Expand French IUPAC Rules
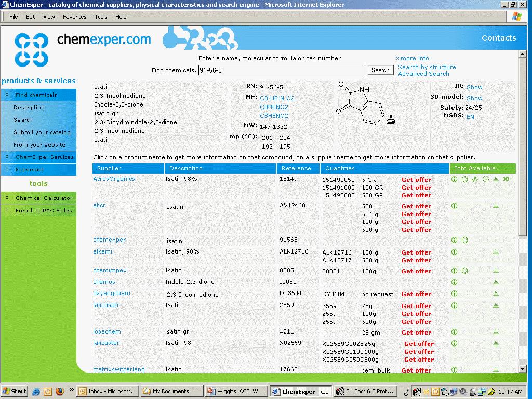Image resolution: width=532 pixels, height=399 pixels. (x=7, y=210)
